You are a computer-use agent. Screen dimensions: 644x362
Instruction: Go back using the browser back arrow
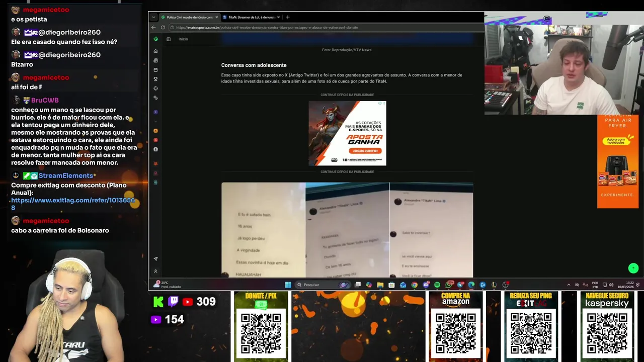point(153,28)
